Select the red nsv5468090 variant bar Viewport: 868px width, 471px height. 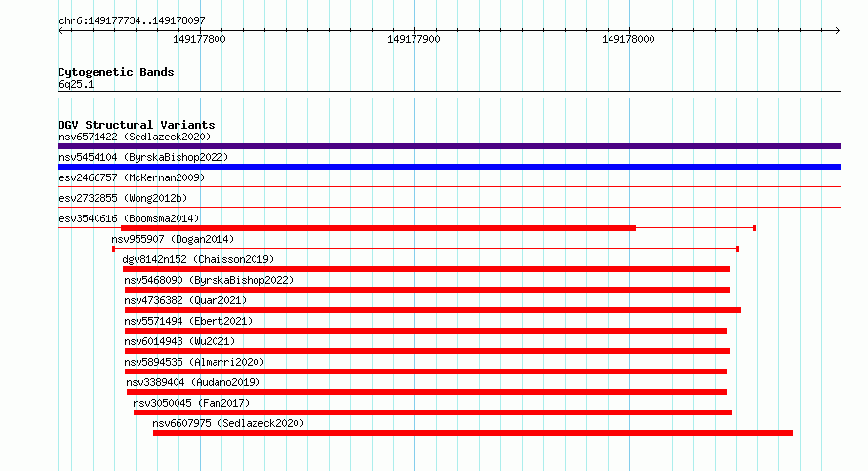pyautogui.click(x=427, y=290)
